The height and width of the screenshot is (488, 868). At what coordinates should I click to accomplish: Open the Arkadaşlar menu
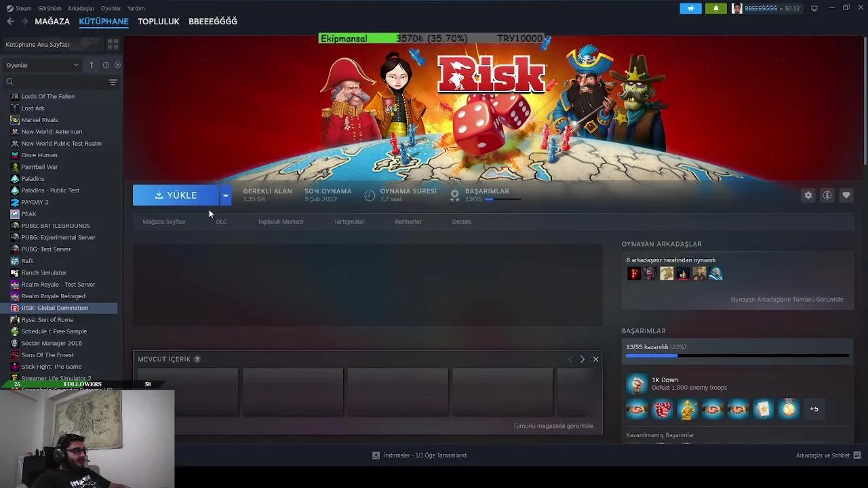coord(81,8)
